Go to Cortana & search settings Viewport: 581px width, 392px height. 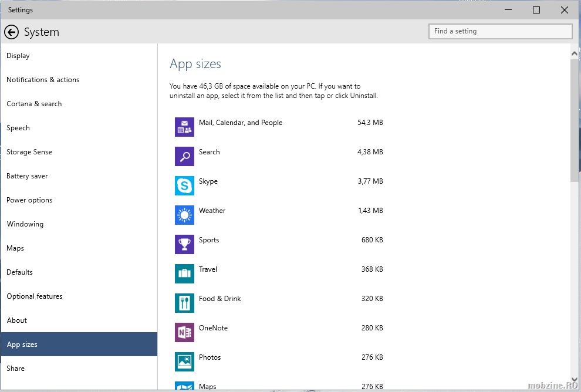coord(79,104)
